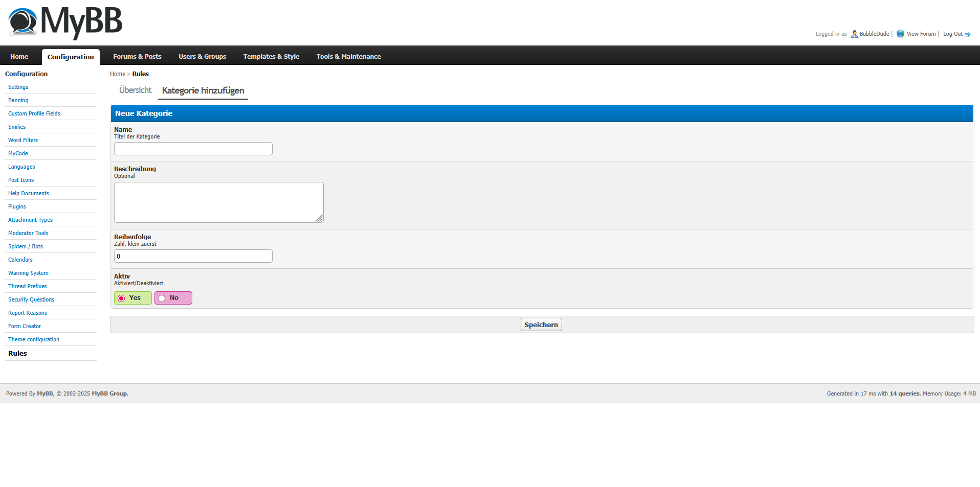Click the MyBB logo
Screen dimensions: 980x487
(65, 23)
